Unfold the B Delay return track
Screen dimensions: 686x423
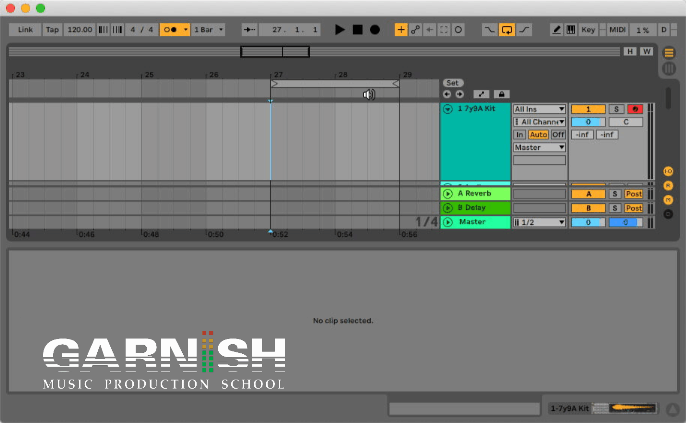pyautogui.click(x=448, y=208)
